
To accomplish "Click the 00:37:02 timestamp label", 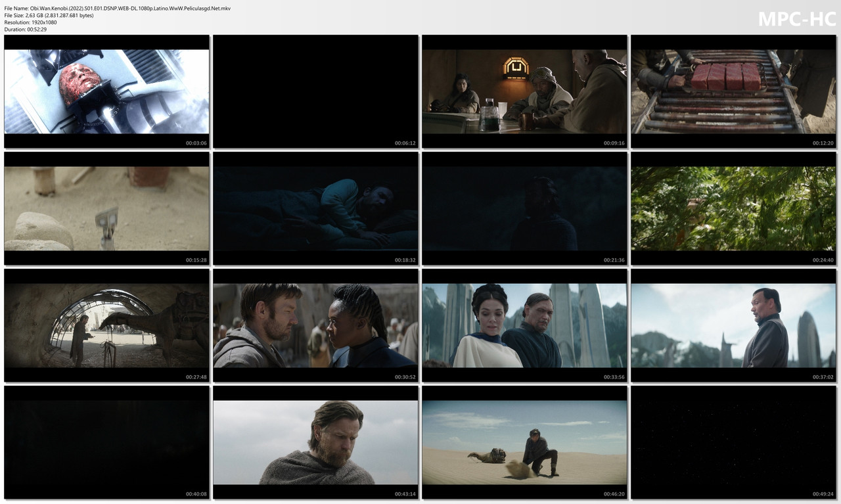I will [823, 377].
